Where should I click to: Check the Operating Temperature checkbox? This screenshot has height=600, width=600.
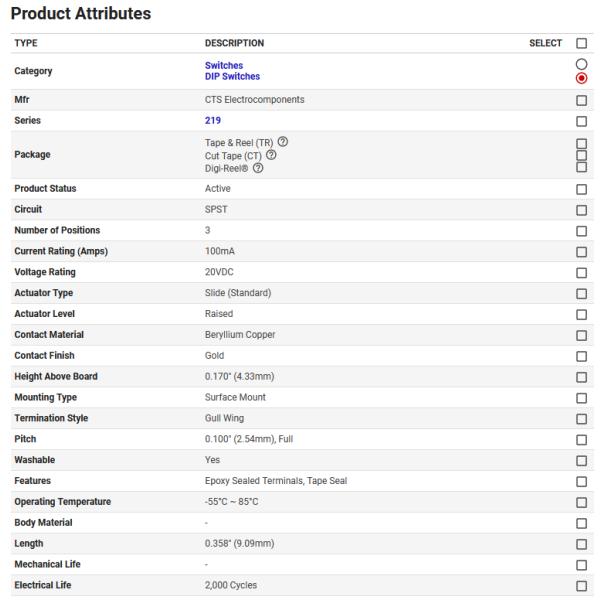581,502
